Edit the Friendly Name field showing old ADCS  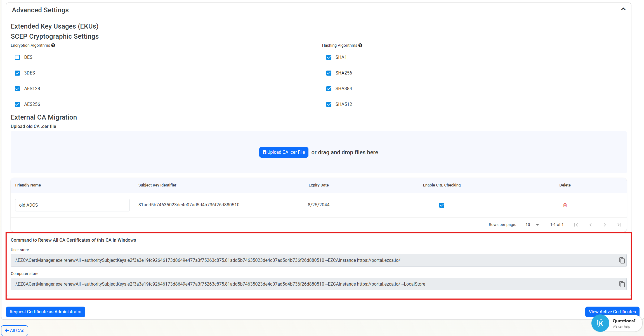(x=72, y=205)
